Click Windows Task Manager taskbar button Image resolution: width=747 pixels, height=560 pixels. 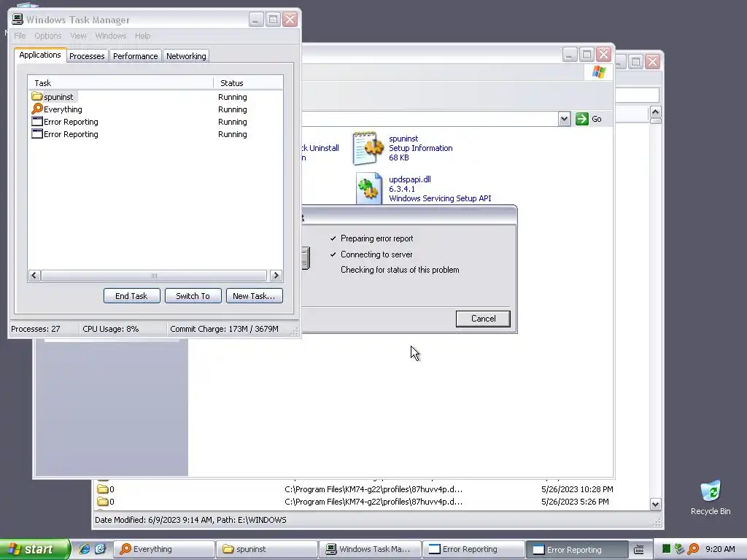point(370,549)
